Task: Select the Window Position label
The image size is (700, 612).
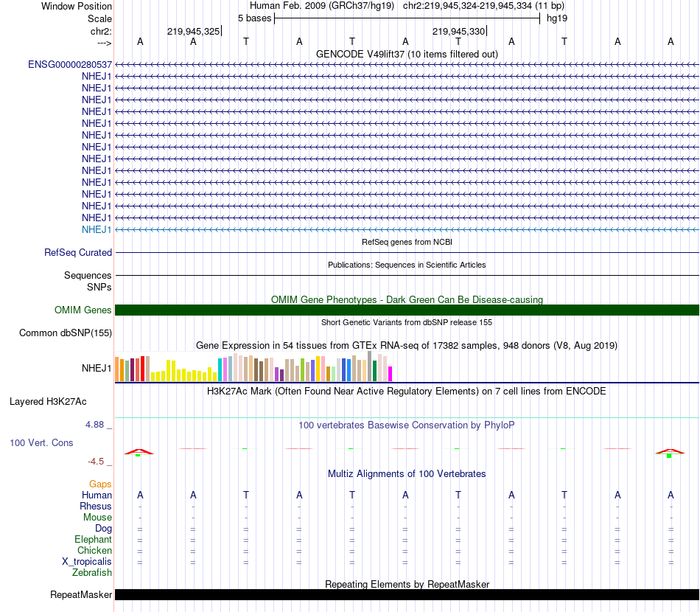Action: [x=77, y=6]
